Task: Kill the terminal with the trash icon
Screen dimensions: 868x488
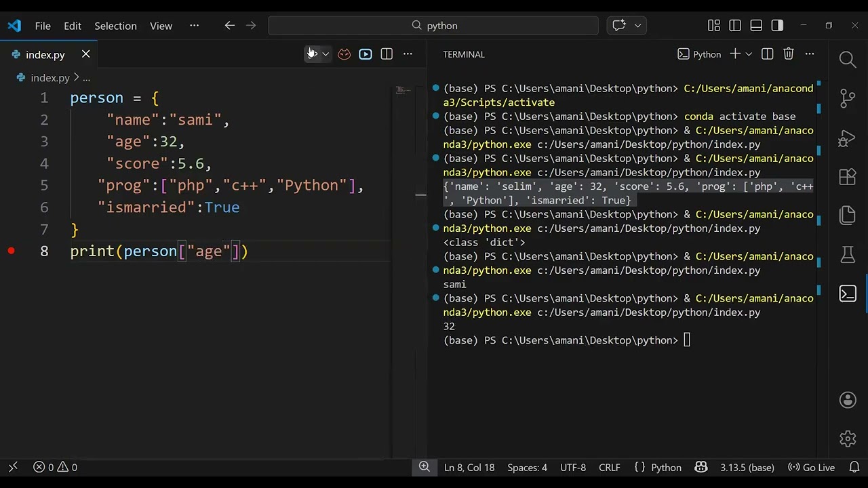Action: [789, 54]
